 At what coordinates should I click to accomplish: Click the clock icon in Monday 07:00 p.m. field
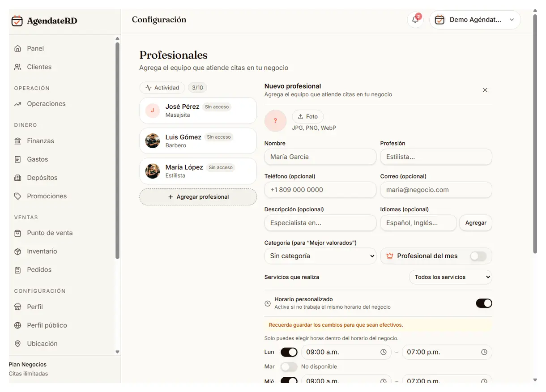point(484,352)
